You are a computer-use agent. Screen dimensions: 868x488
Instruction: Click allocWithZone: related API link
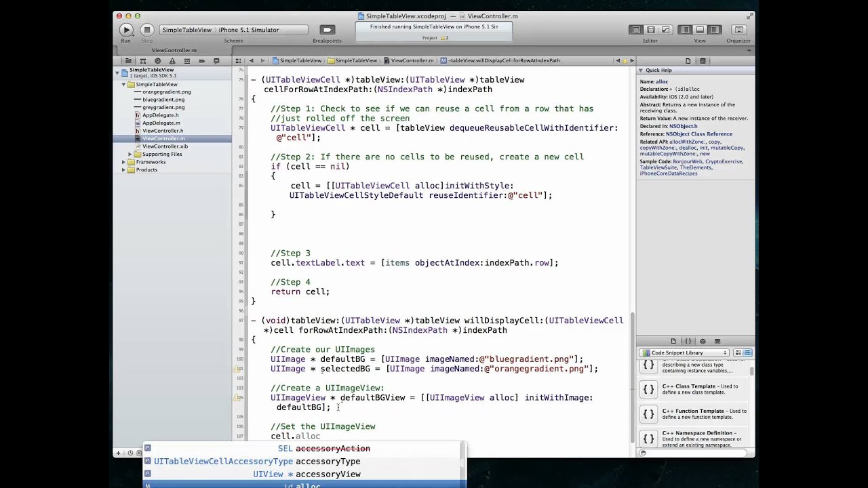click(x=688, y=142)
